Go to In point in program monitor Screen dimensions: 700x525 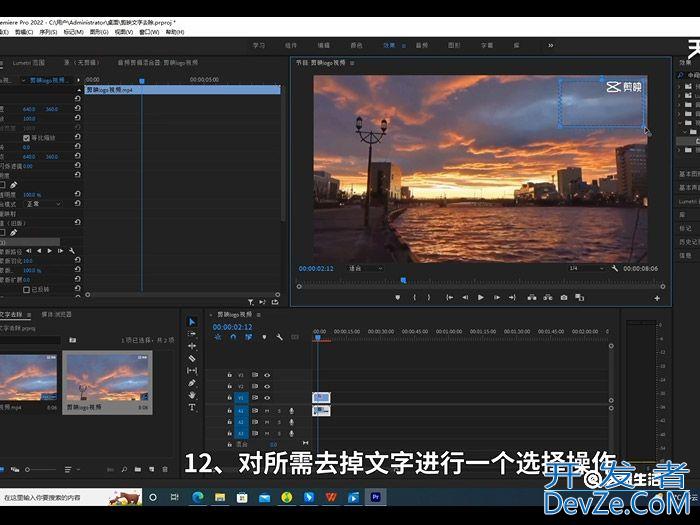pos(450,297)
